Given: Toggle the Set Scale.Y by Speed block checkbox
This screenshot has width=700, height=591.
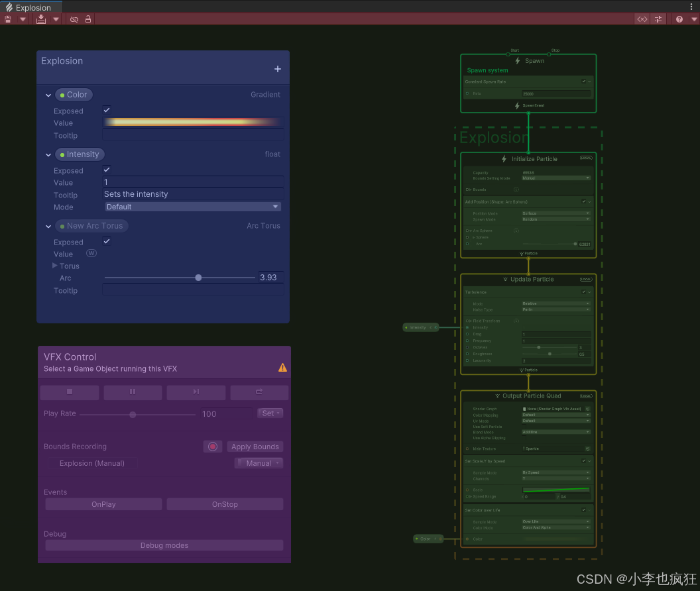Looking at the screenshot, I should point(583,460).
